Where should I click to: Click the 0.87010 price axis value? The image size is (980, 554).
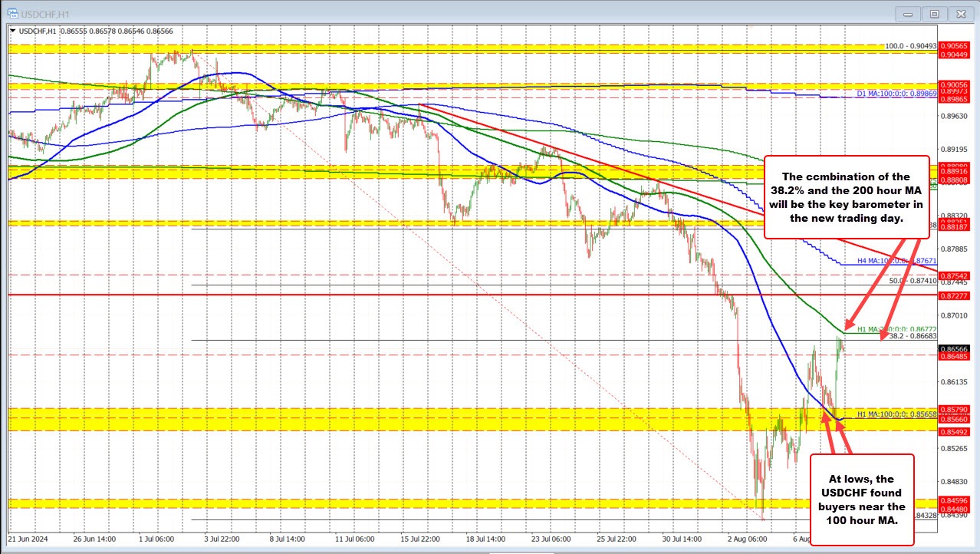point(955,315)
